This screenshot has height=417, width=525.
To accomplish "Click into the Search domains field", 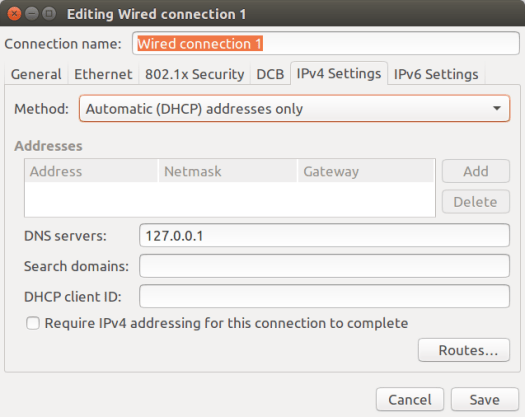I will click(324, 266).
